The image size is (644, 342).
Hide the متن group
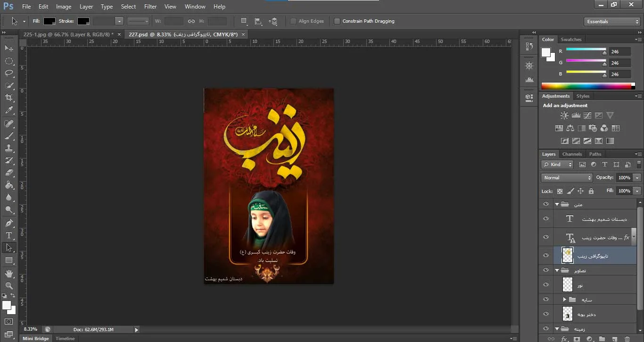546,204
